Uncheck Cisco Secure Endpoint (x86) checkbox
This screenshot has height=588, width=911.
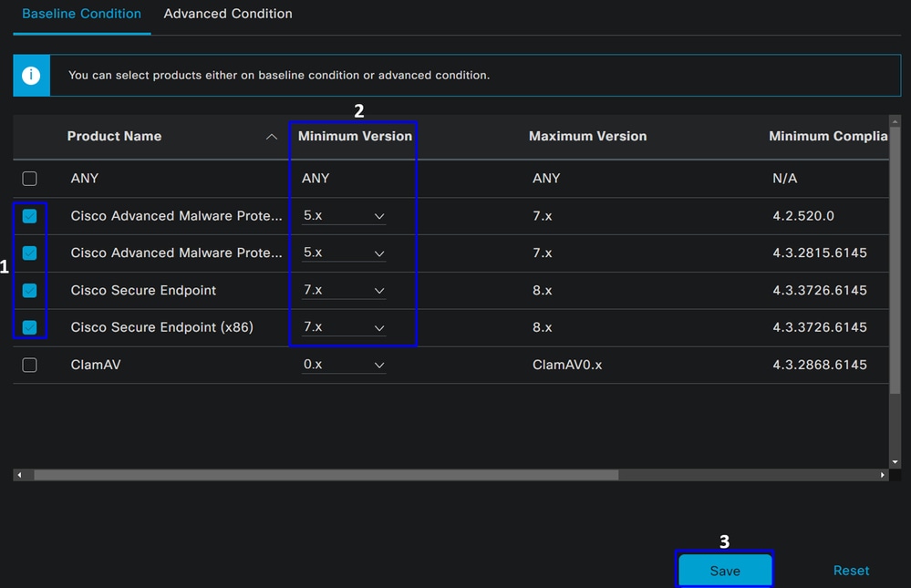[29, 327]
